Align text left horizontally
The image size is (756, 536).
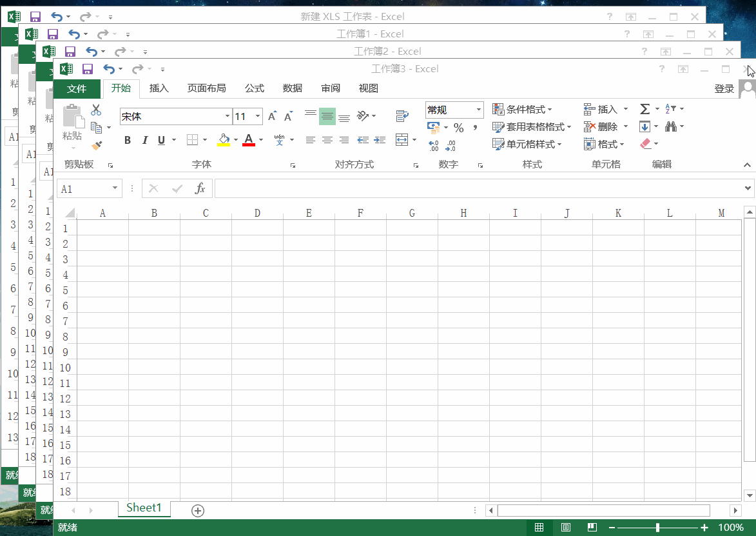[x=311, y=140]
